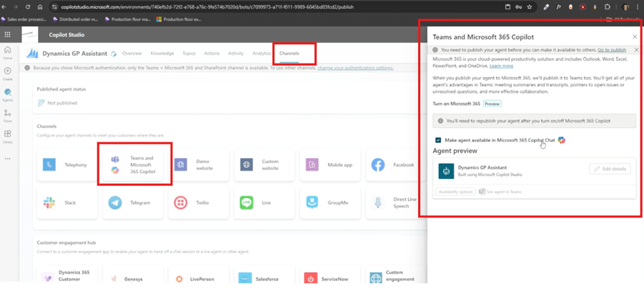Click the browser reload icon
644x293 pixels.
28,7
